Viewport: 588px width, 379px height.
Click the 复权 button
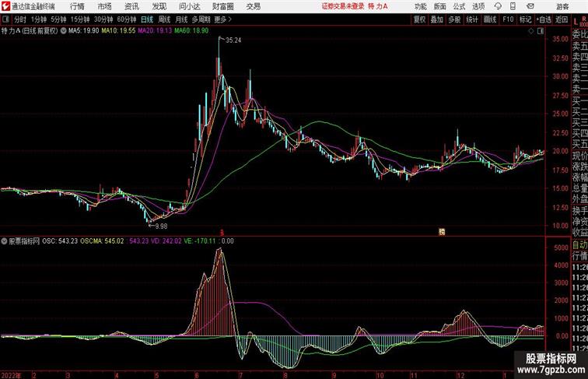[419, 19]
